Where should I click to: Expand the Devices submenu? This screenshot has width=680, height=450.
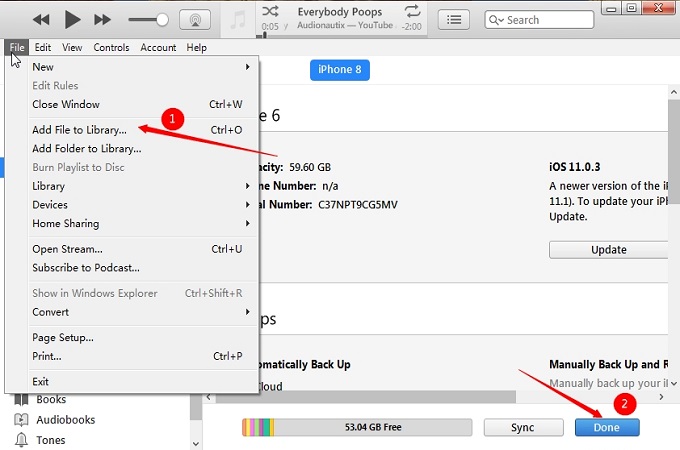click(141, 205)
